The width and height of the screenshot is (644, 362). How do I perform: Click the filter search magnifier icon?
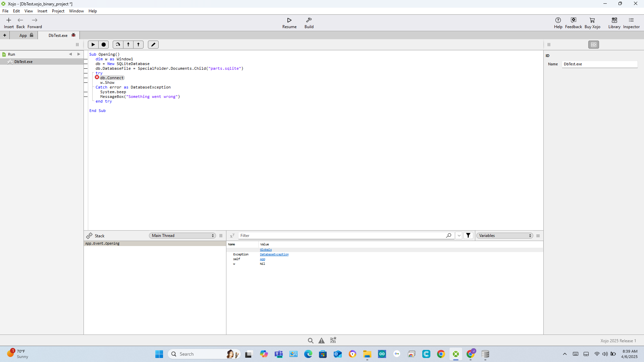448,236
